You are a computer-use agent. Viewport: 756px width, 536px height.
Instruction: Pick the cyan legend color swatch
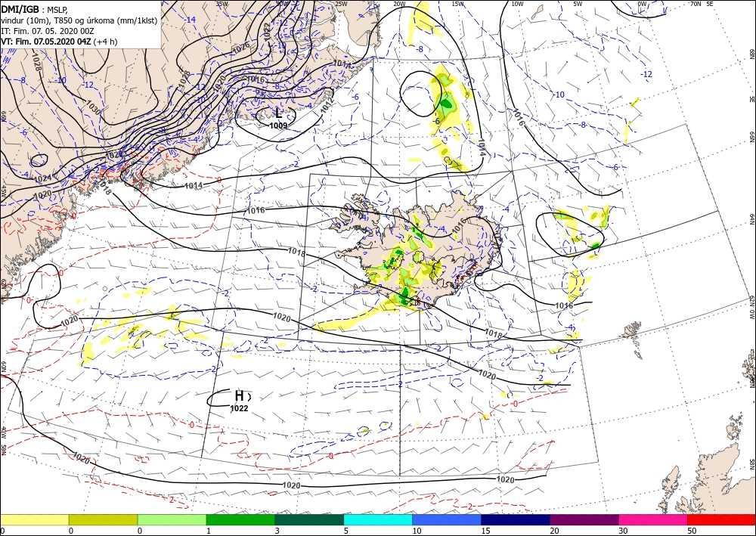(x=378, y=519)
